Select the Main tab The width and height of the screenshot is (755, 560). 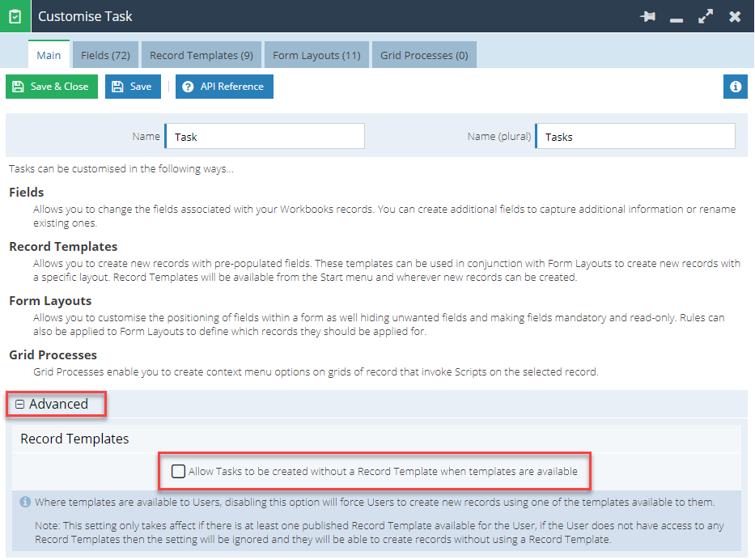coord(49,55)
